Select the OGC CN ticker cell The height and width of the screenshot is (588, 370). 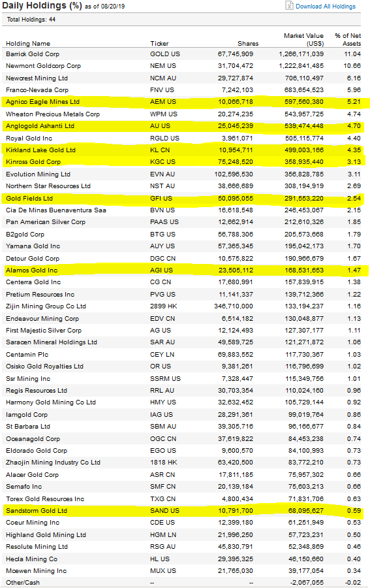pyautogui.click(x=163, y=439)
